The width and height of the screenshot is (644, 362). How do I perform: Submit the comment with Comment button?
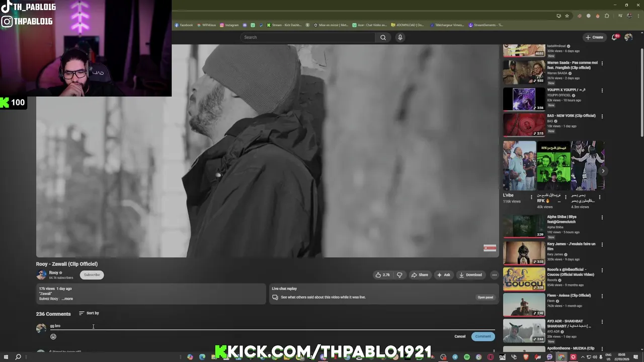(483, 336)
